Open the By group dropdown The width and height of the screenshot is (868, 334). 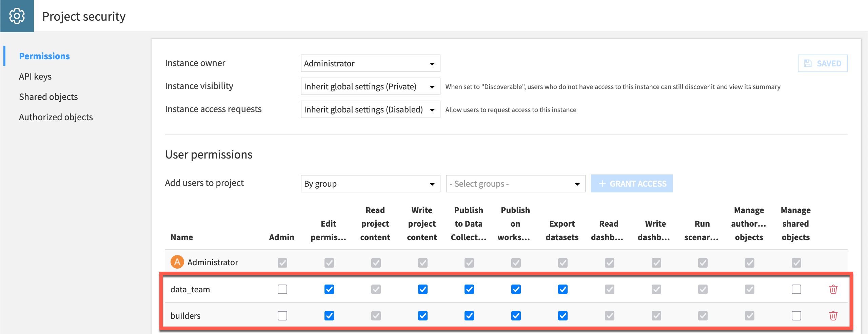tap(370, 184)
